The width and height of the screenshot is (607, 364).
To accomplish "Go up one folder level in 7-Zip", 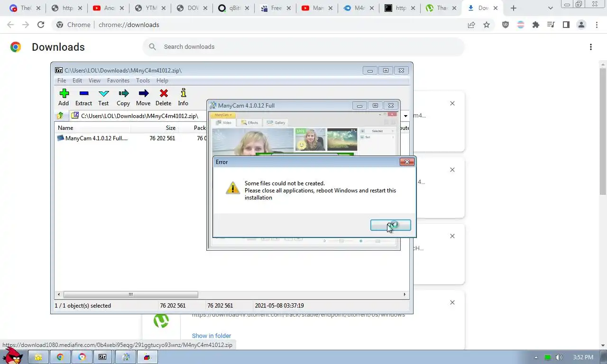I will (60, 116).
